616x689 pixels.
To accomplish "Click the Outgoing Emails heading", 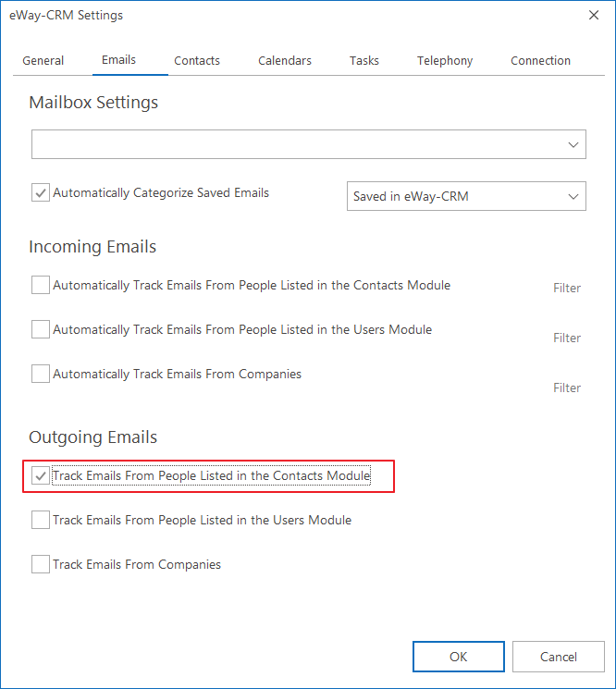I will tap(93, 437).
